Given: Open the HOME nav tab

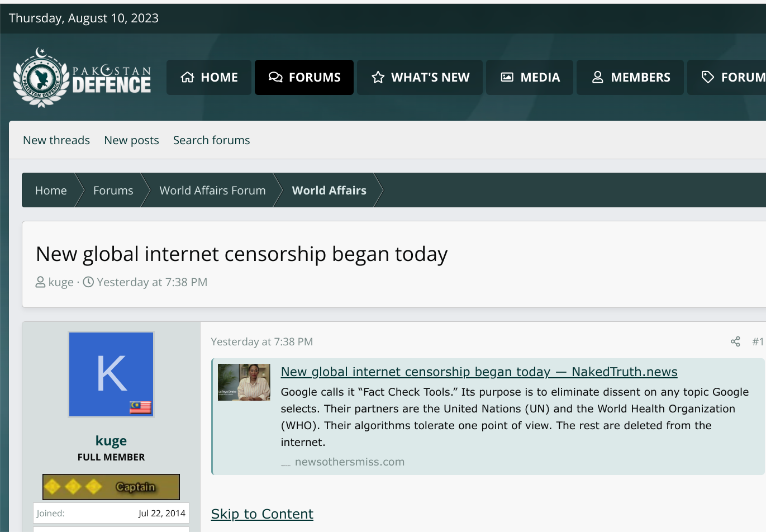Looking at the screenshot, I should 209,77.
